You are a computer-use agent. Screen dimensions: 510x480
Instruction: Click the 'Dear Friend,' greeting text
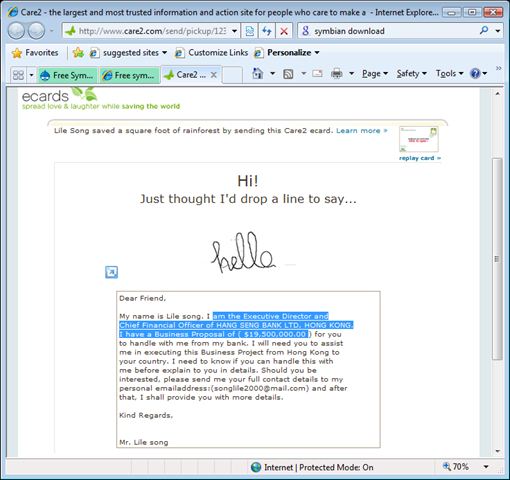click(142, 298)
